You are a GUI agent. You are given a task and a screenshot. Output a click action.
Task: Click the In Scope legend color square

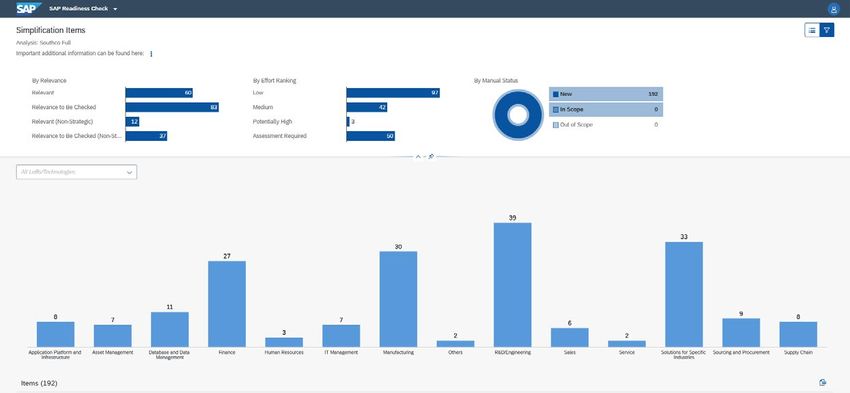click(x=556, y=109)
